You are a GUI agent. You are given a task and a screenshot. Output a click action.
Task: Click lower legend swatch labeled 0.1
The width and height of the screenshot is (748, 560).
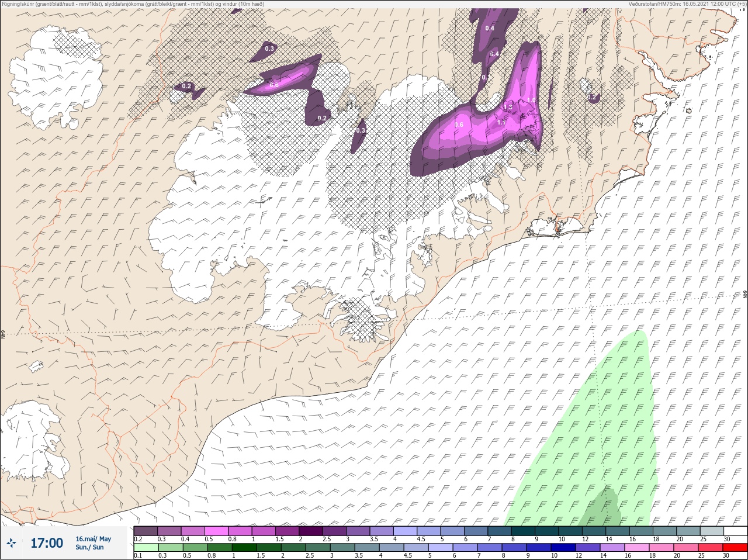pos(146,548)
